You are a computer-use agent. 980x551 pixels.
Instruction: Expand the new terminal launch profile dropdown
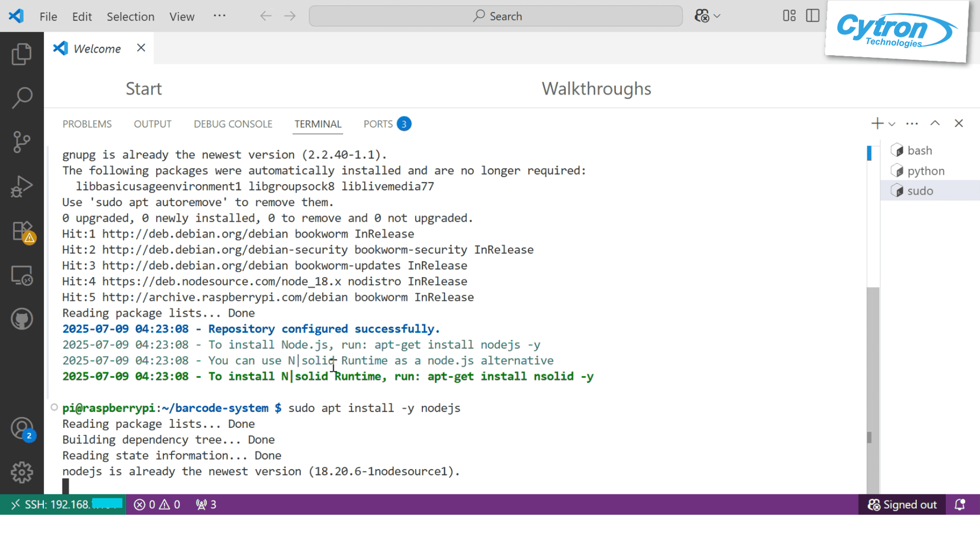[x=892, y=124]
